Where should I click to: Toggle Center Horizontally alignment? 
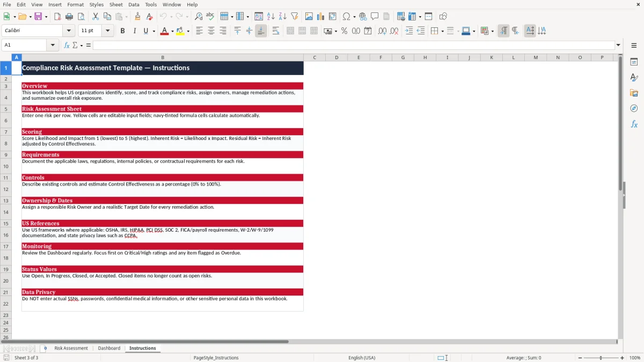pyautogui.click(x=211, y=31)
